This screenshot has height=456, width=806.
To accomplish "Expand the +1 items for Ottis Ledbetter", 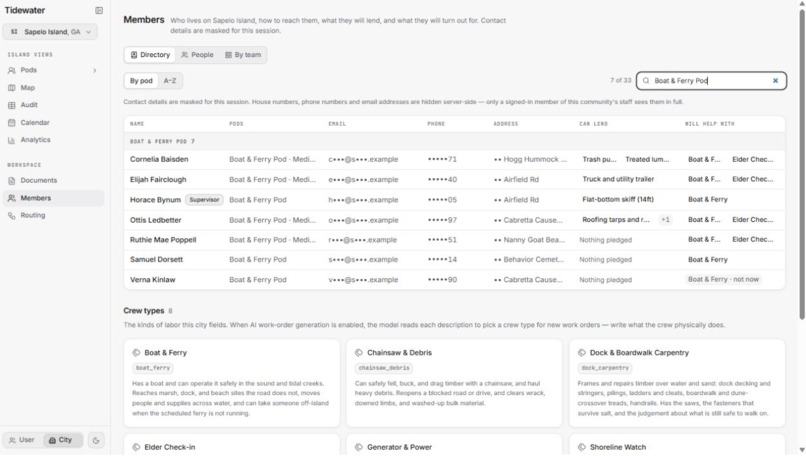I will (665, 220).
